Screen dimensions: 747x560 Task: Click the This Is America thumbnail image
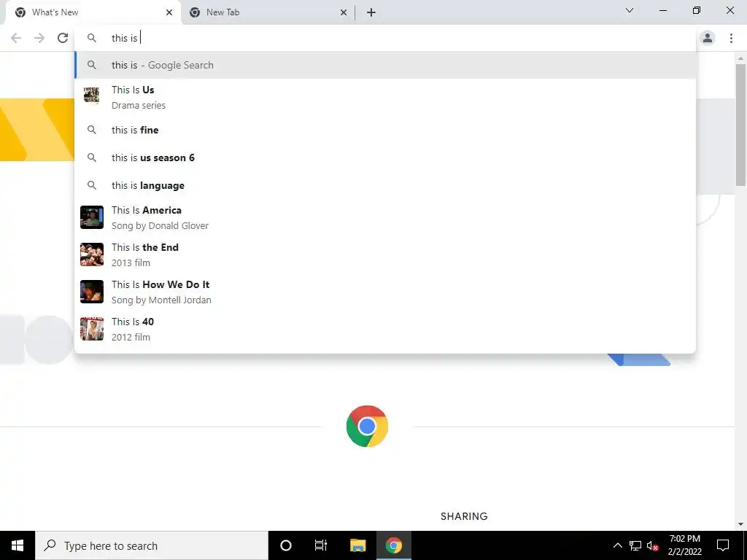point(91,217)
